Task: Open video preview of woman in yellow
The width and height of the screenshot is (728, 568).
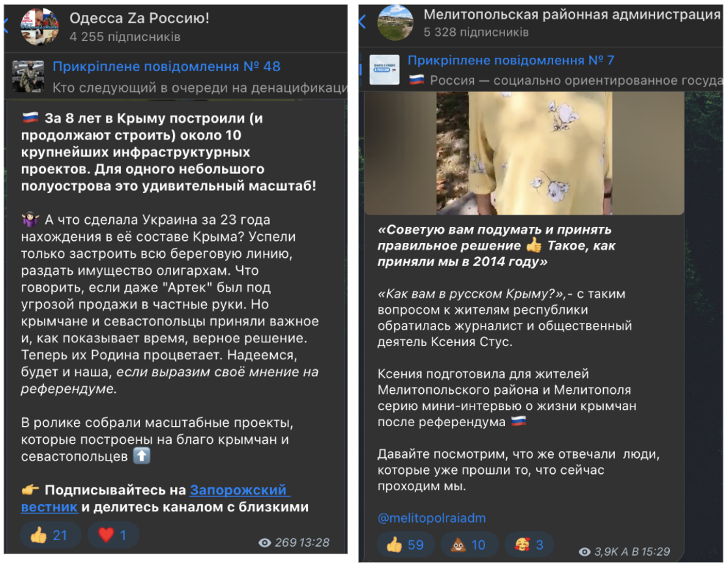Action: point(524,153)
